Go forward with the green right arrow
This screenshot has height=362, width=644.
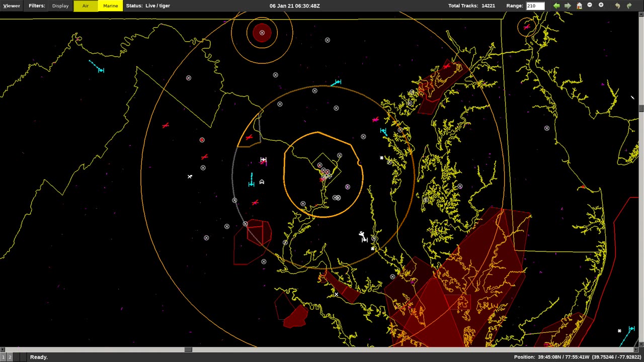[568, 6]
